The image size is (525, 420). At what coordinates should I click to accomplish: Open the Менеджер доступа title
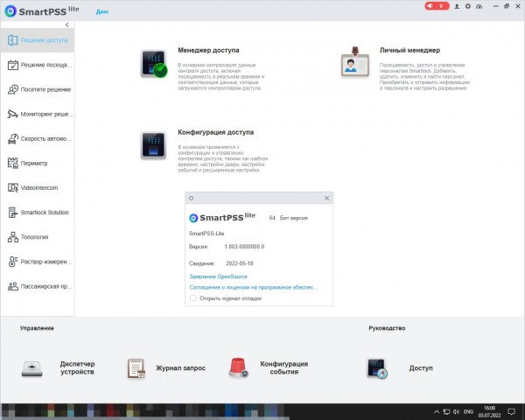(208, 50)
